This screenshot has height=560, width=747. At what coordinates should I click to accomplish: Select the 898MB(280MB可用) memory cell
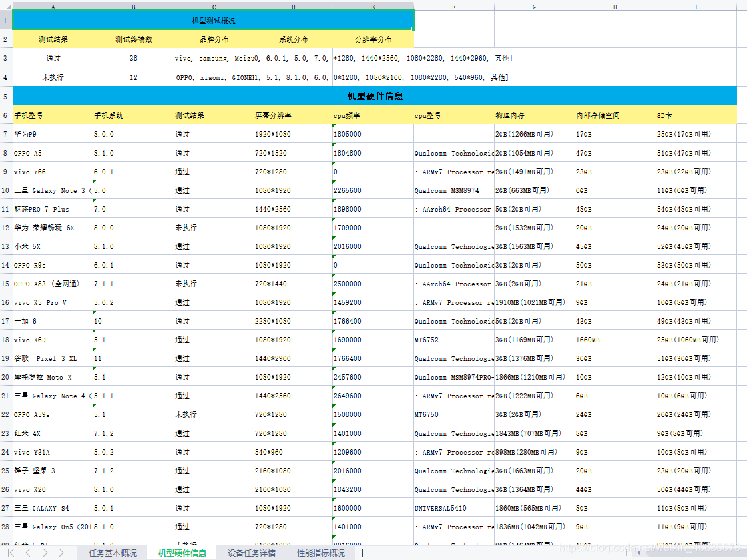tap(535, 452)
